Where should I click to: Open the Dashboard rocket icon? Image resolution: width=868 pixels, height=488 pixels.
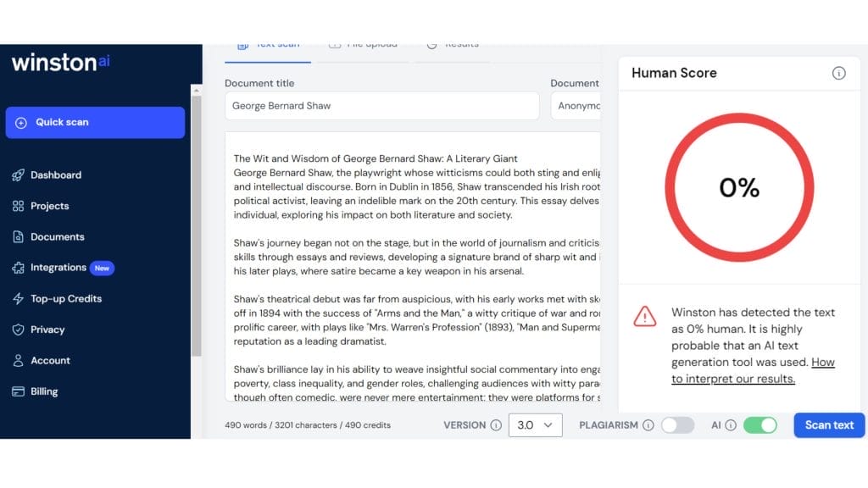[x=19, y=175]
